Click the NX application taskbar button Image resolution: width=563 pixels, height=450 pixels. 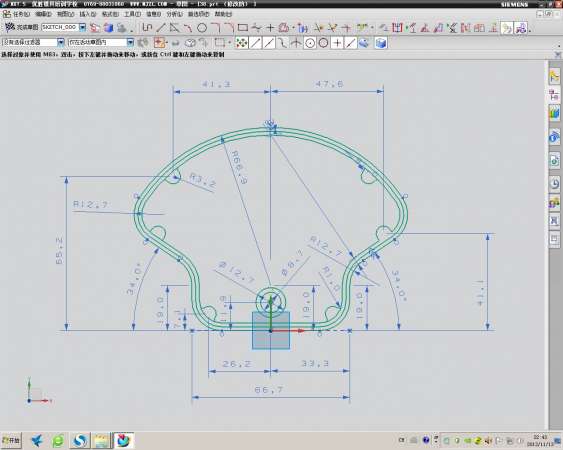pos(124,440)
